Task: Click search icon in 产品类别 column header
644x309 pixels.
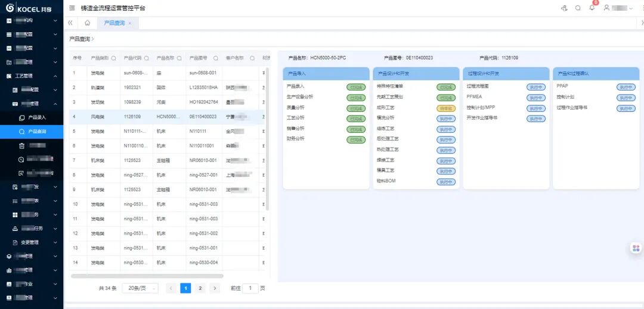Action: tap(113, 58)
